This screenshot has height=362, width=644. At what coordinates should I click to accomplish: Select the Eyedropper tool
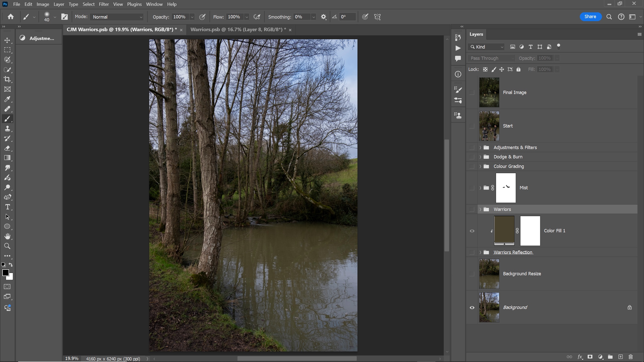pyautogui.click(x=7, y=99)
